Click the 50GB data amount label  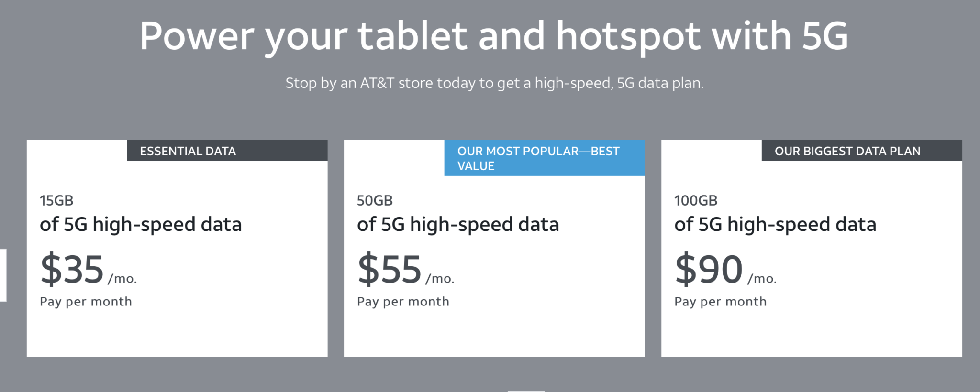click(x=375, y=200)
